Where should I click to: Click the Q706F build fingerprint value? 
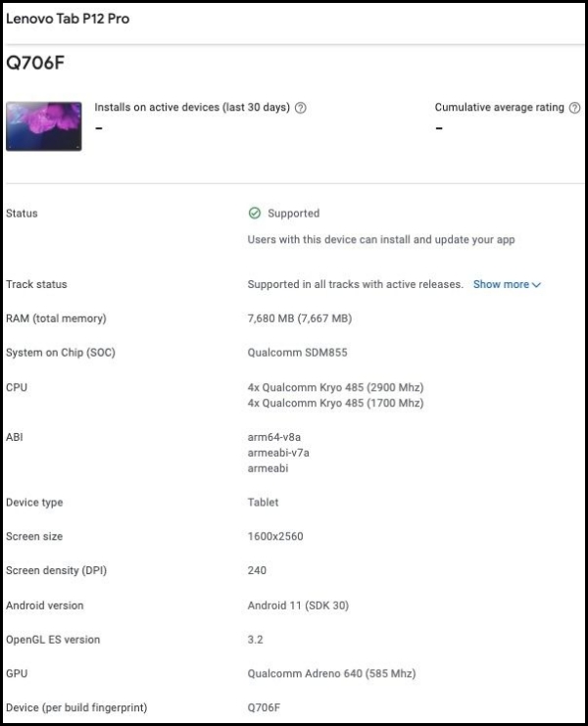pyautogui.click(x=264, y=707)
